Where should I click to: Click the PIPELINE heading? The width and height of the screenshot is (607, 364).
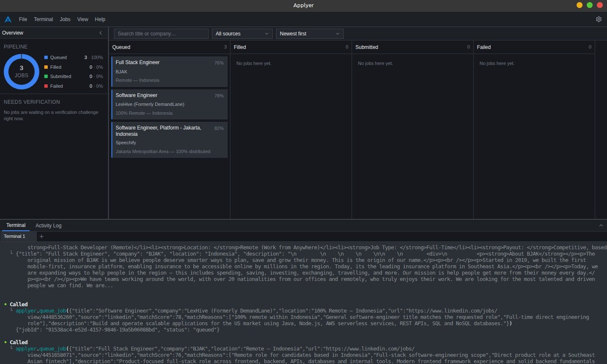coord(16,47)
